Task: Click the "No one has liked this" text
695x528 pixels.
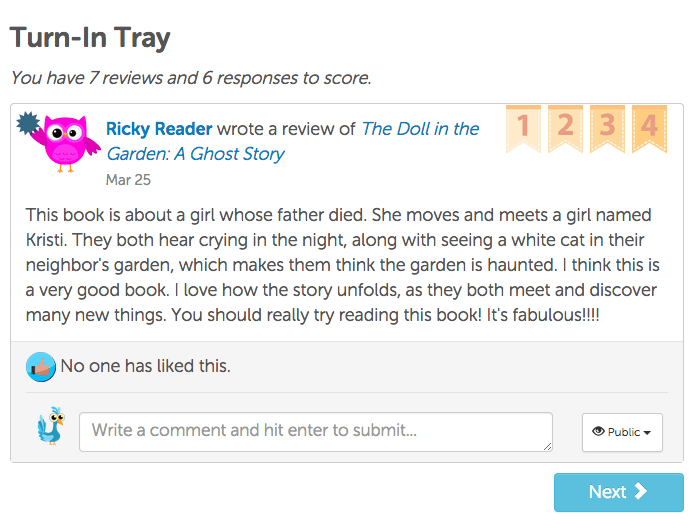Action: click(145, 366)
